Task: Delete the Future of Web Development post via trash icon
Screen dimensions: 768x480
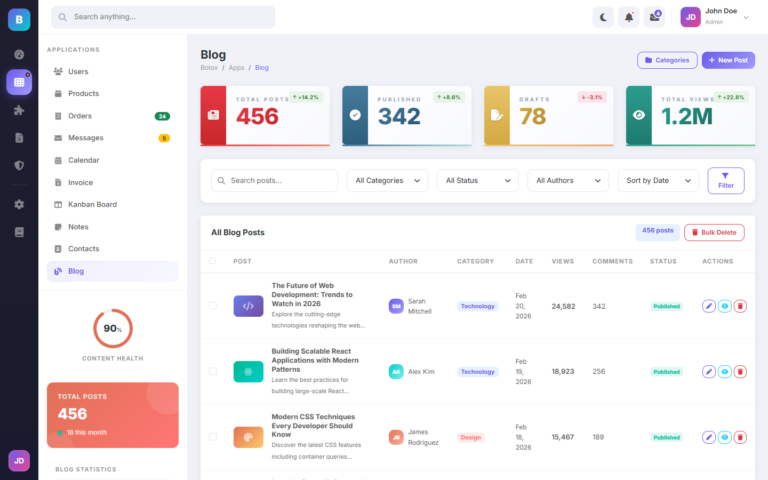Action: [740, 306]
